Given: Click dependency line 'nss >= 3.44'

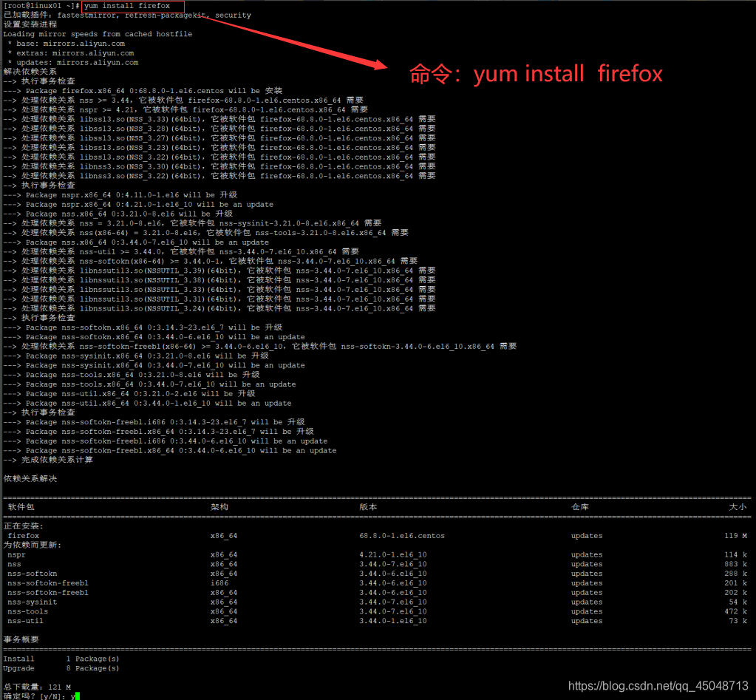Looking at the screenshot, I should coord(183,101).
